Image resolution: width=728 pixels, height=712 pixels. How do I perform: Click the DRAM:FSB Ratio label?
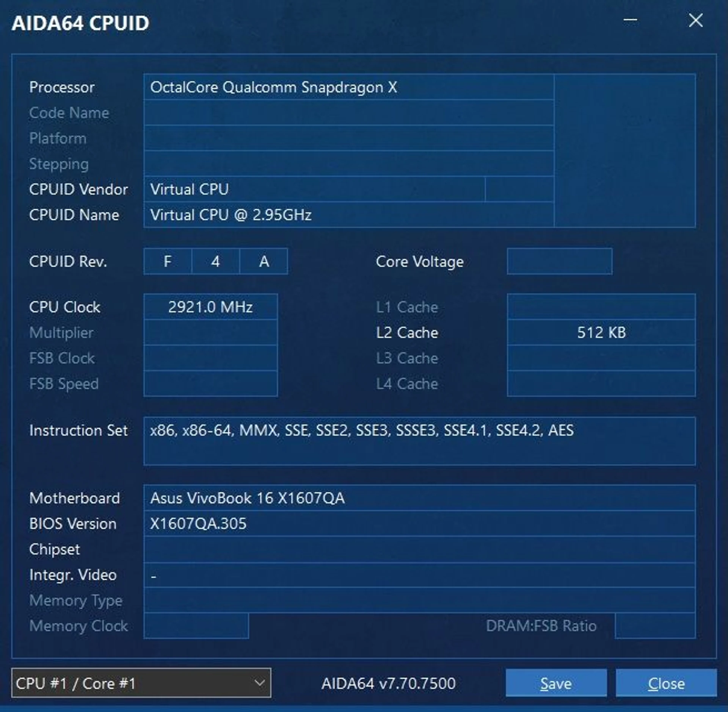(541, 626)
